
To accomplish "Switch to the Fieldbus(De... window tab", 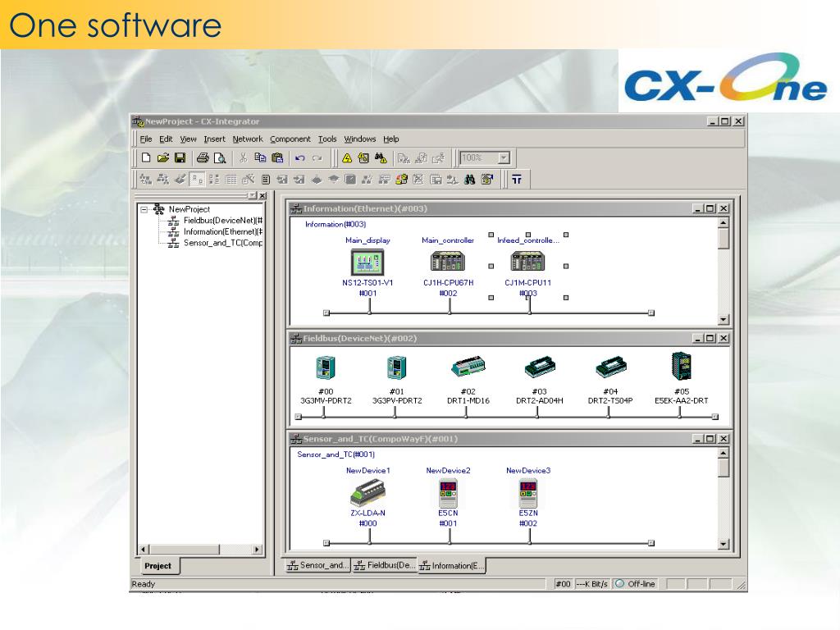I will (x=385, y=565).
